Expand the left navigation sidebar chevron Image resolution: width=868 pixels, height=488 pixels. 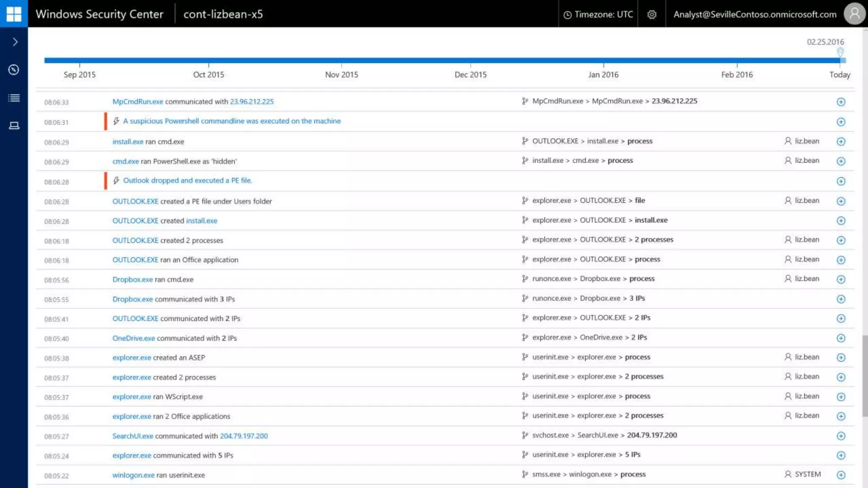[x=15, y=42]
